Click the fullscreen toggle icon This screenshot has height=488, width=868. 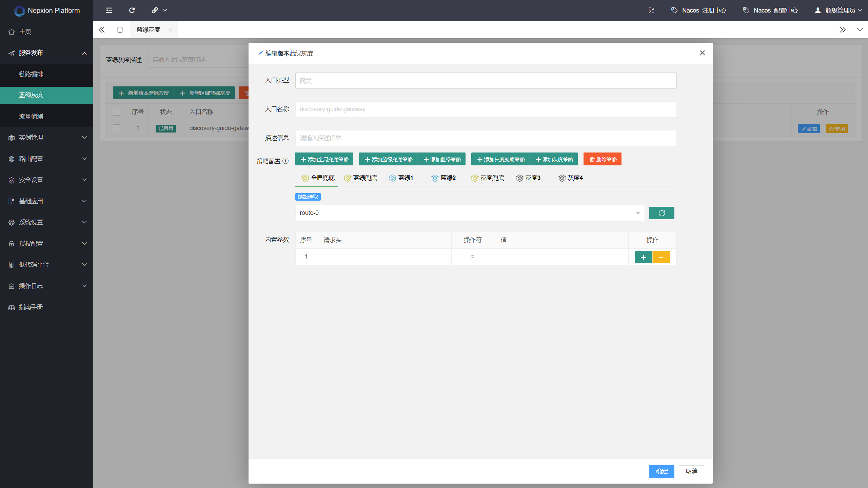pyautogui.click(x=651, y=10)
